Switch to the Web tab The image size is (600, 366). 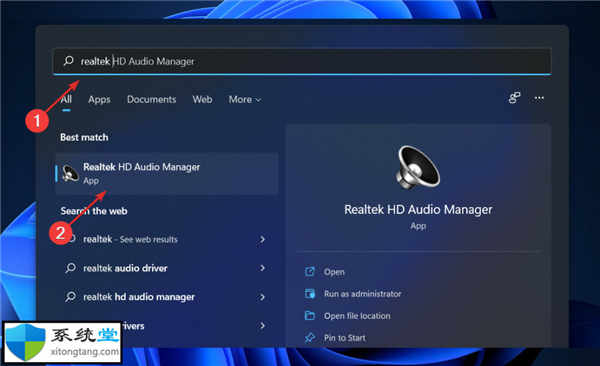coord(202,100)
